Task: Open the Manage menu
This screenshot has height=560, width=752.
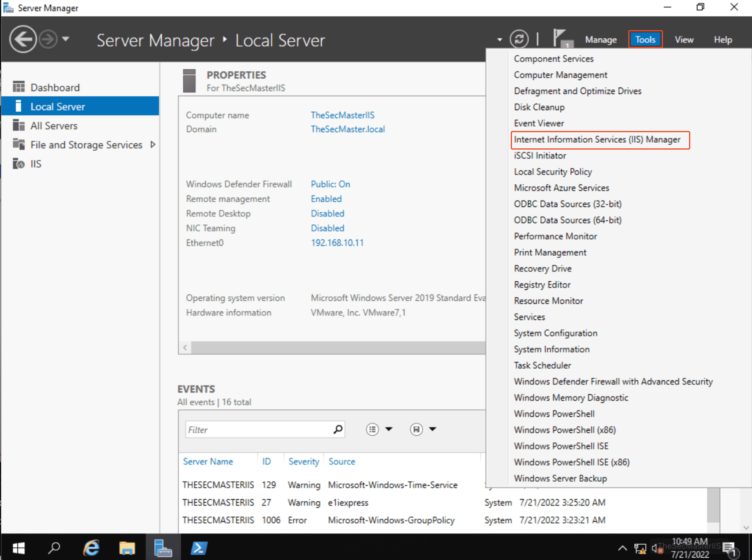Action: [601, 40]
